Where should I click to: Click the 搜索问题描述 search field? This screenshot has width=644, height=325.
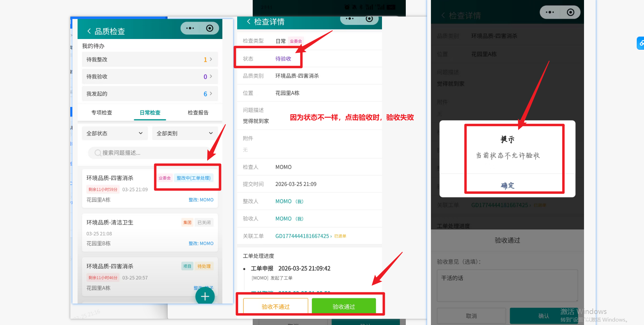point(152,153)
